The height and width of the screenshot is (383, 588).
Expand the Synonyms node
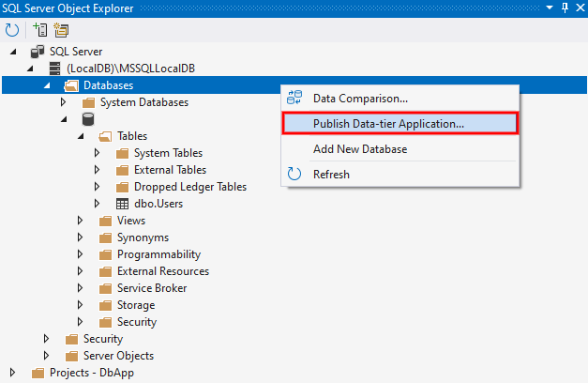pyautogui.click(x=80, y=237)
